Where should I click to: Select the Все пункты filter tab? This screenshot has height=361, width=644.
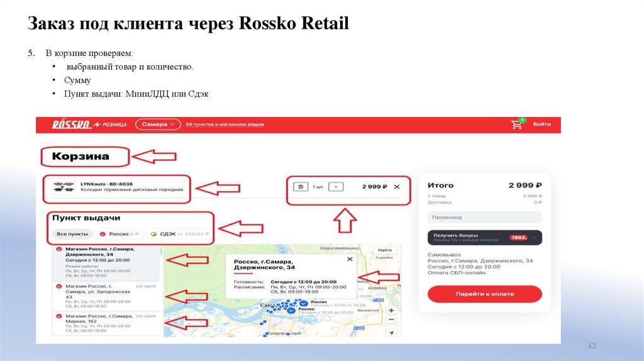[x=72, y=234]
